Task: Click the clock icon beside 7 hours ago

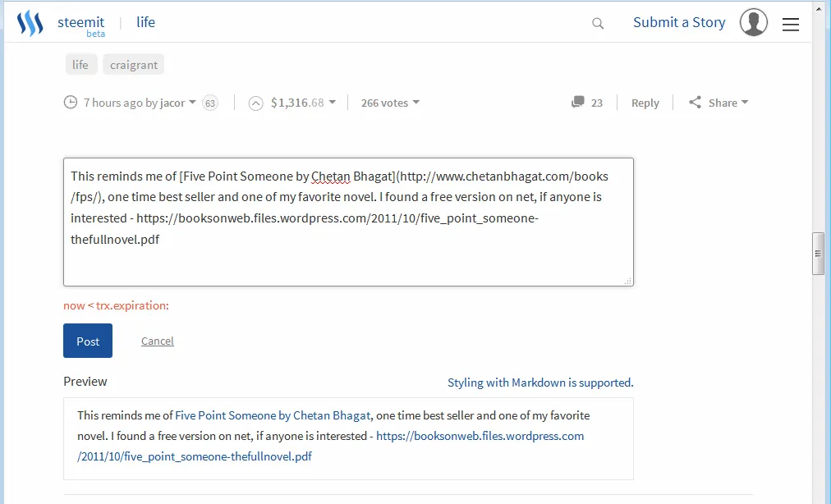Action: coord(71,103)
